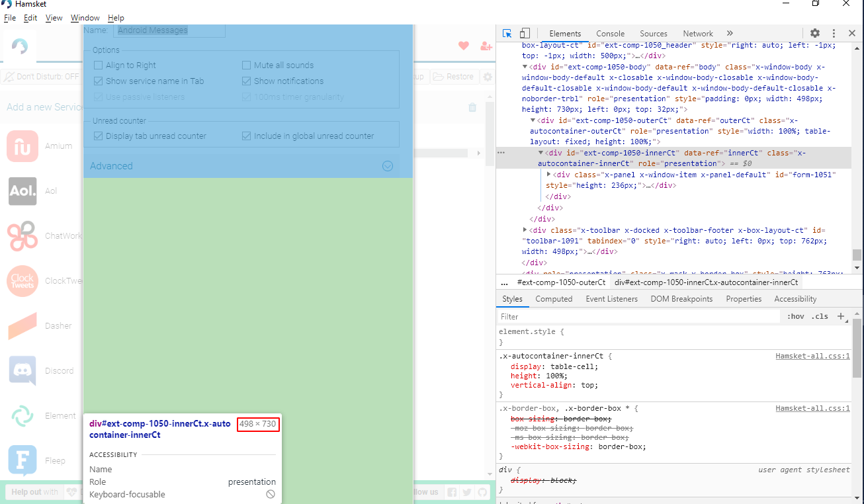Uncheck the Show notifications checkbox
Image resolution: width=864 pixels, height=504 pixels.
pos(247,81)
